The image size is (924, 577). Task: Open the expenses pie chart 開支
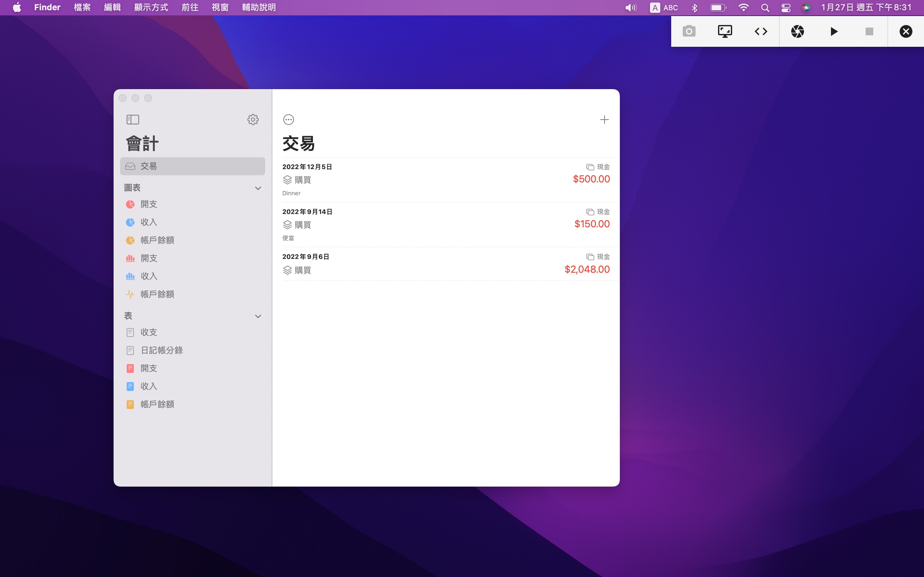click(x=149, y=204)
